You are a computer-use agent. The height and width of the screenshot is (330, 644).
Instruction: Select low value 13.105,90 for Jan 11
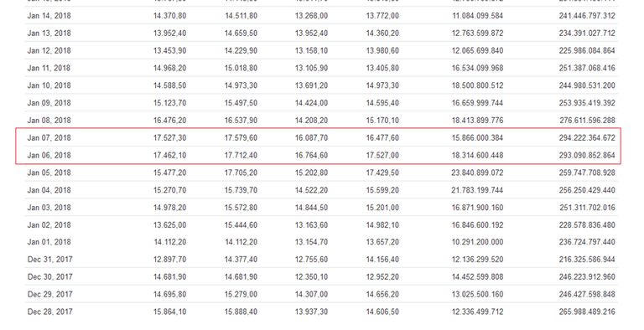(x=311, y=68)
